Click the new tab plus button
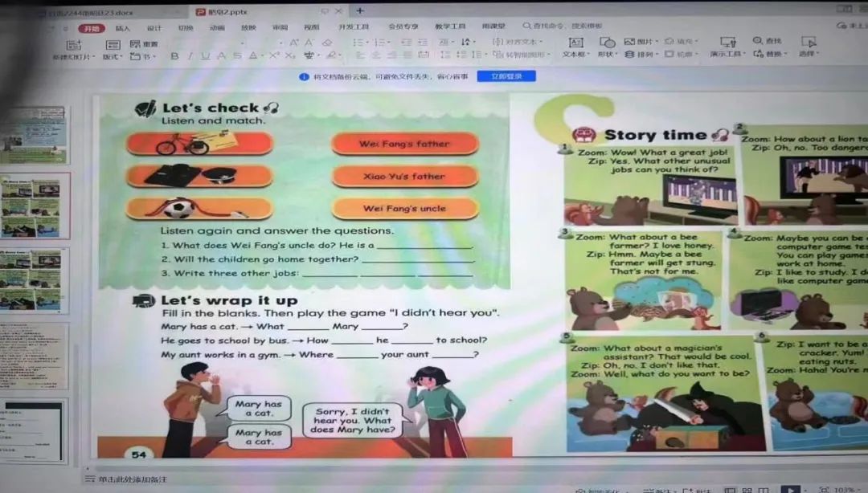This screenshot has height=493, width=868. [x=360, y=10]
